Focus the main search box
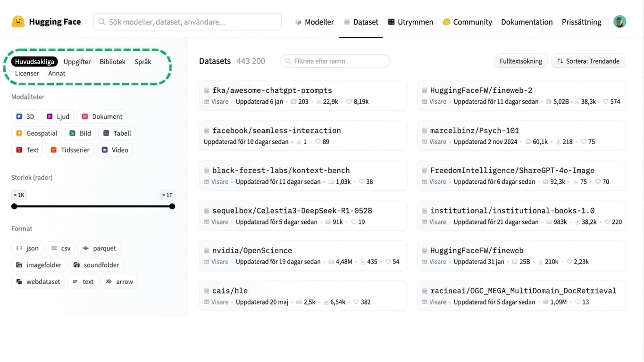Image resolution: width=644 pixels, height=362 pixels. pyautogui.click(x=187, y=22)
